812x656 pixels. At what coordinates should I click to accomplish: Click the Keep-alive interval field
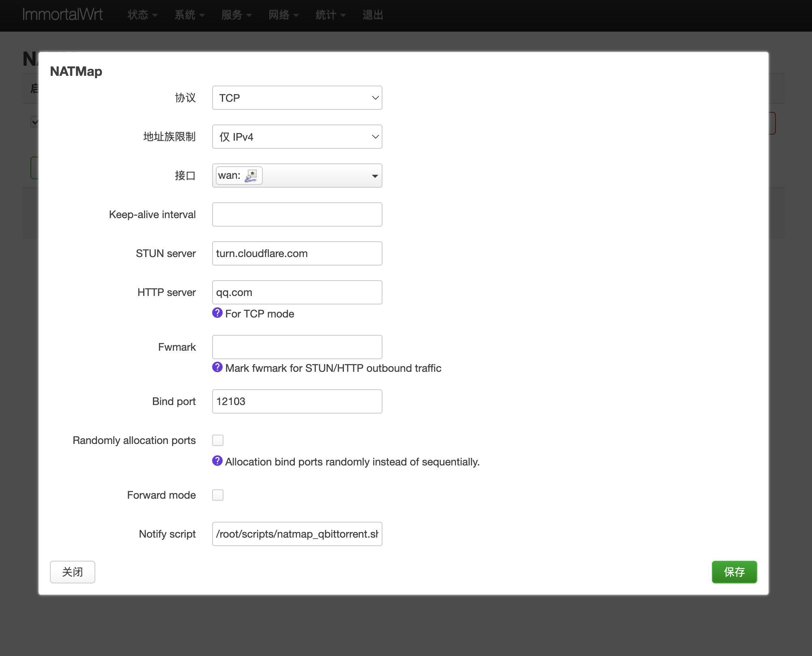point(297,214)
